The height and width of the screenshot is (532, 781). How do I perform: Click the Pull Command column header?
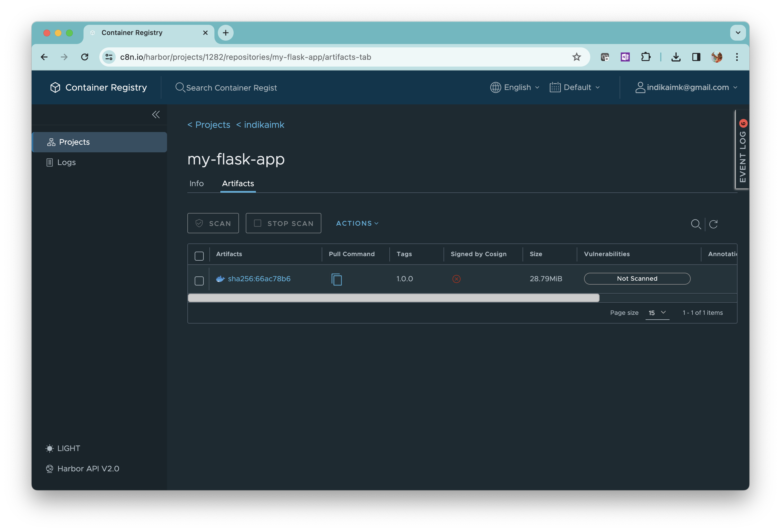click(x=352, y=254)
